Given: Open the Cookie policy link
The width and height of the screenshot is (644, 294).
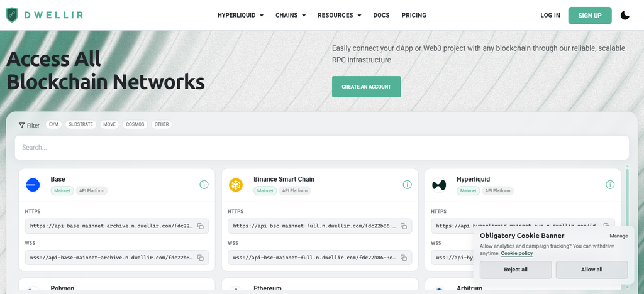Looking at the screenshot, I should (517, 253).
